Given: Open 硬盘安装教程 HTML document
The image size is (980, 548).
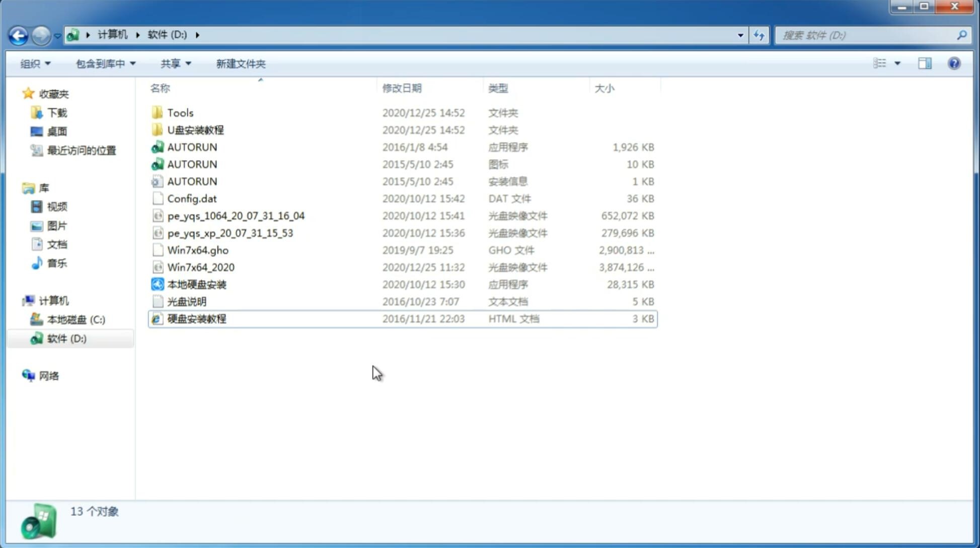Looking at the screenshot, I should coord(196,318).
